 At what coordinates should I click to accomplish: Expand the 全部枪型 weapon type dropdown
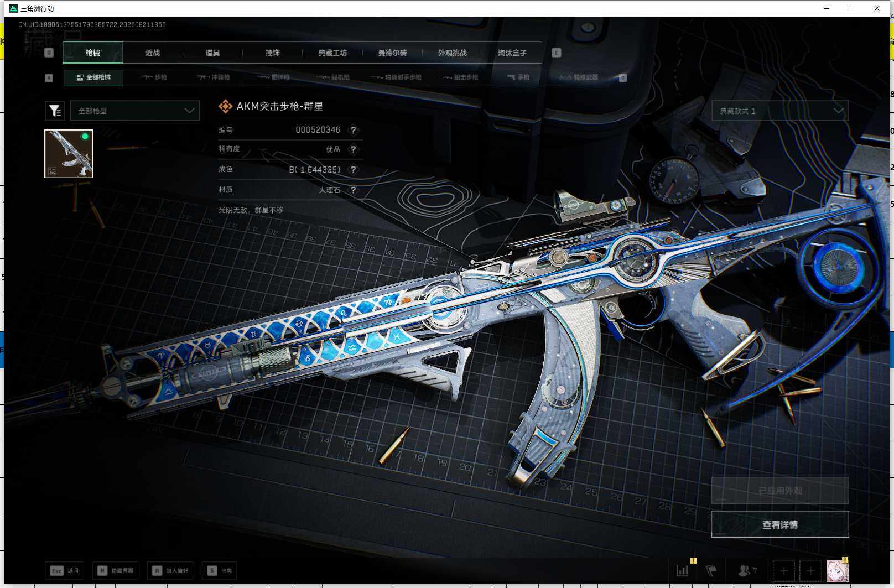coord(134,111)
